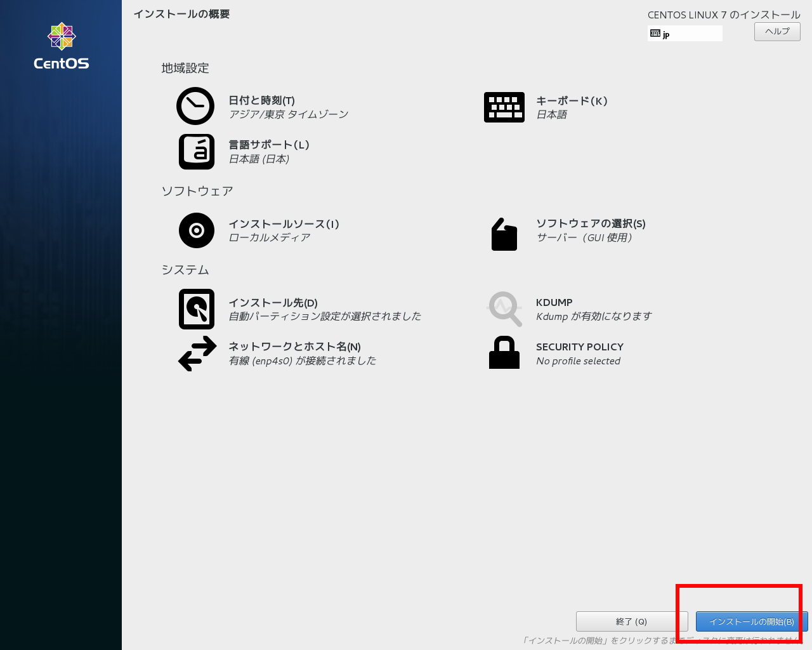Open the KDUMP magnifier icon

click(x=504, y=309)
